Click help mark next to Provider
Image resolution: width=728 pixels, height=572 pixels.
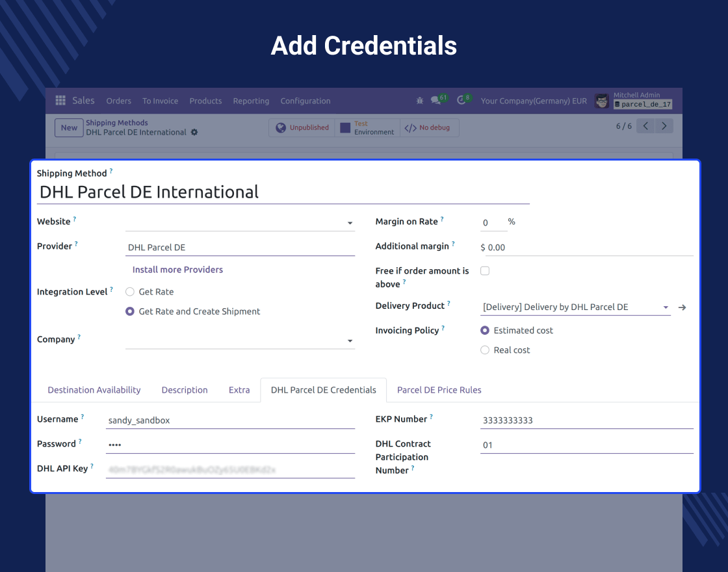[x=76, y=243]
